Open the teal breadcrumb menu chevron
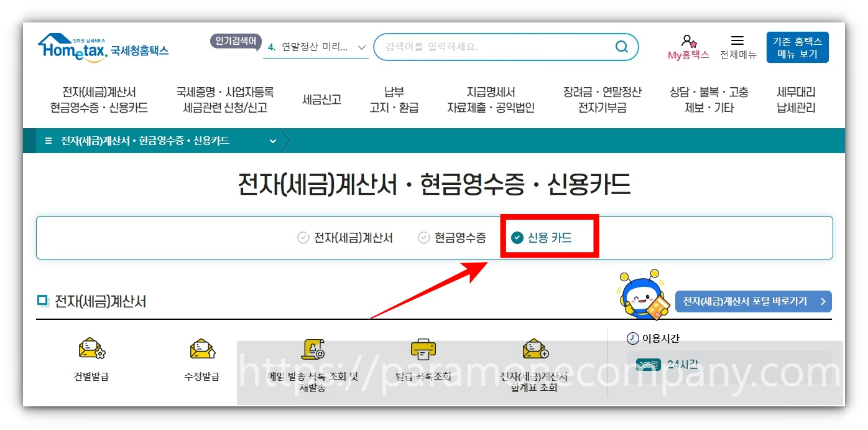The image size is (868, 430). 272,141
